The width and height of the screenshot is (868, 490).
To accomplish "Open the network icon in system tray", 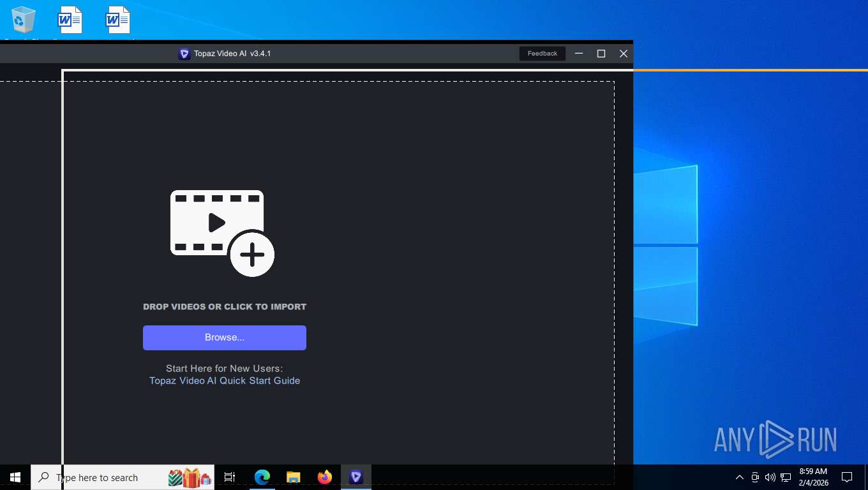I will pyautogui.click(x=786, y=477).
